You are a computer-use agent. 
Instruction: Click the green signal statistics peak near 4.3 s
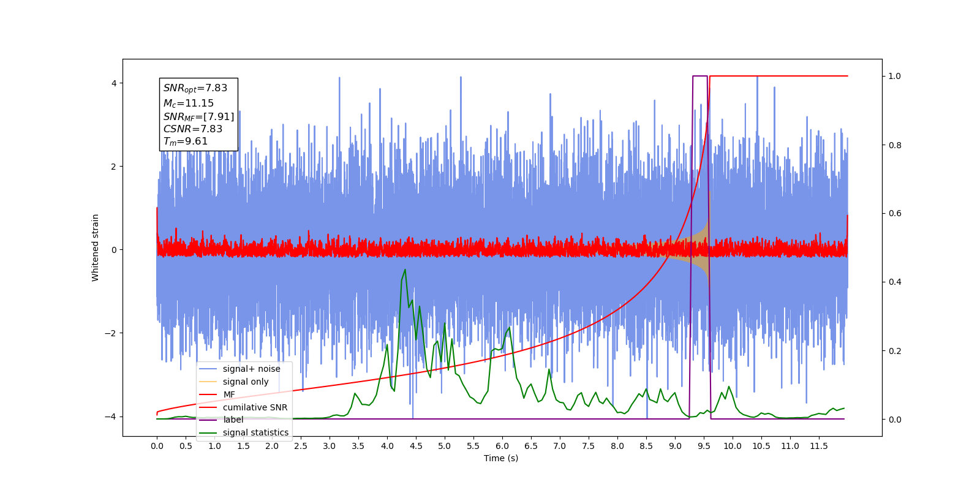pyautogui.click(x=404, y=270)
